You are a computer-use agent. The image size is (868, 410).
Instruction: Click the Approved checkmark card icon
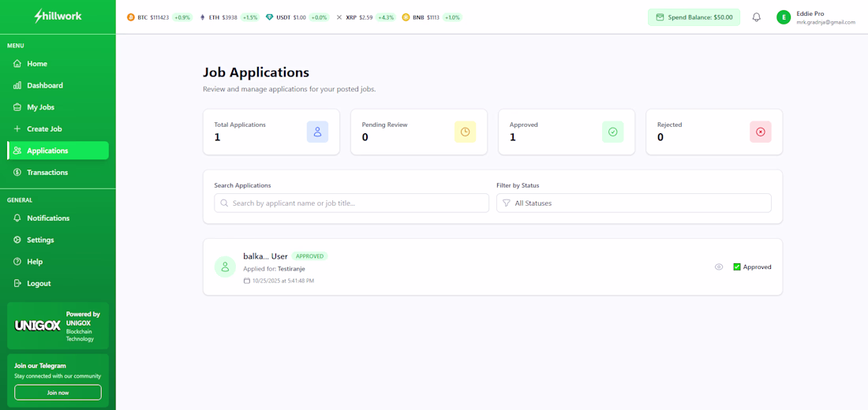(613, 132)
